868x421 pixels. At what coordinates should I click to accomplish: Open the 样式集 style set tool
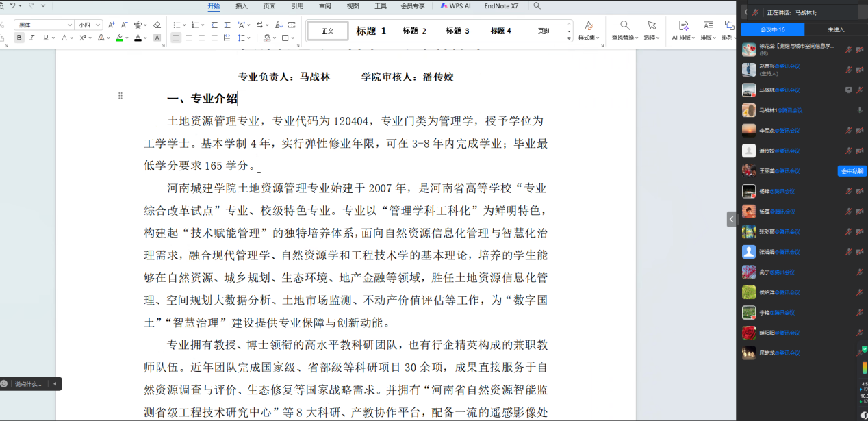pos(588,30)
